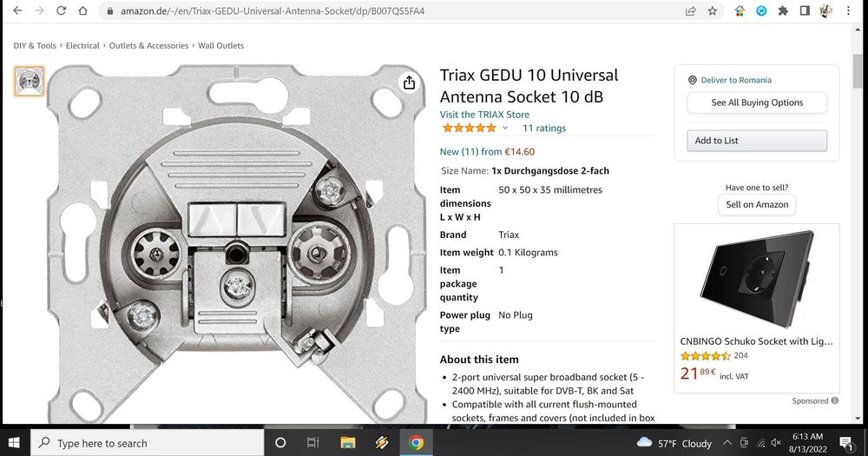Open the Chrome extensions puzzle icon
This screenshot has height=456, width=868.
point(783,10)
